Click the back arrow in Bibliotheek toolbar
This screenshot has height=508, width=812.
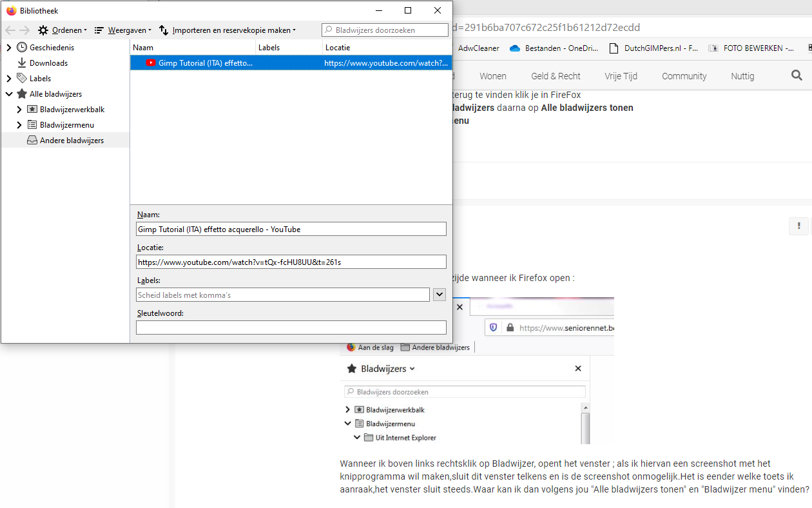[10, 30]
